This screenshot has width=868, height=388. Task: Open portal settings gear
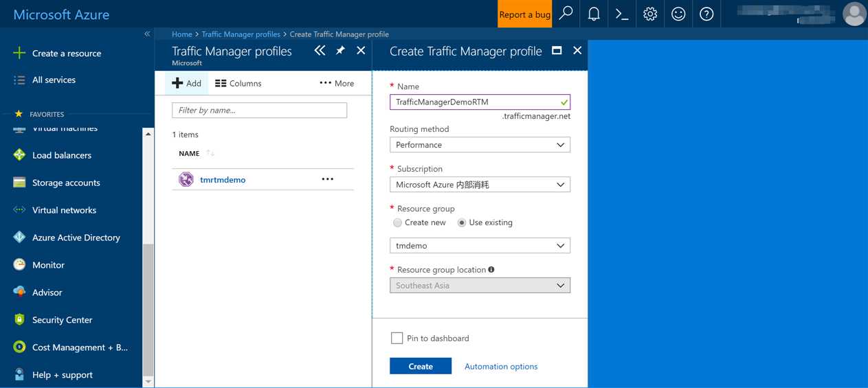click(650, 14)
